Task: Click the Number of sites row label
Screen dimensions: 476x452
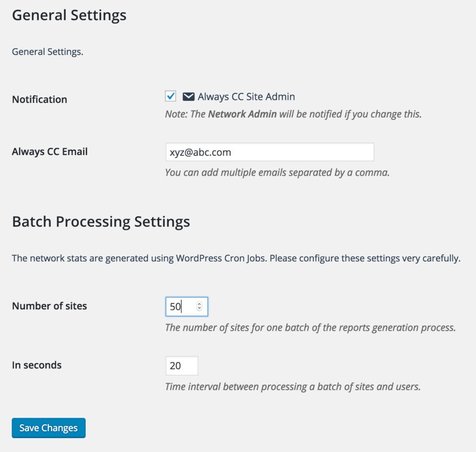Action: click(x=49, y=306)
